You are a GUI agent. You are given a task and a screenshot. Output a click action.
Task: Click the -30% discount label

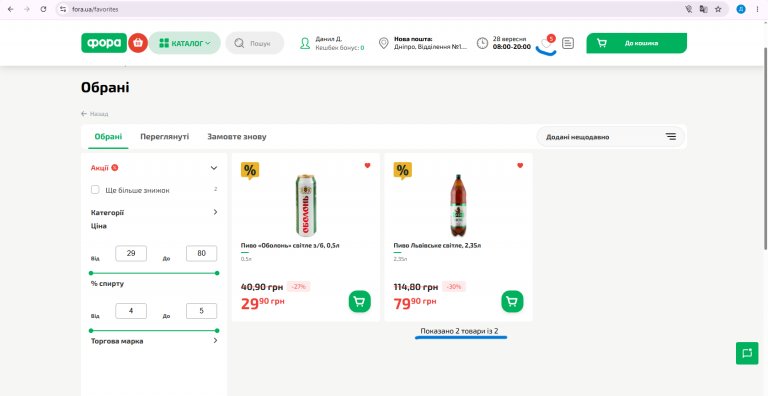pyautogui.click(x=454, y=287)
